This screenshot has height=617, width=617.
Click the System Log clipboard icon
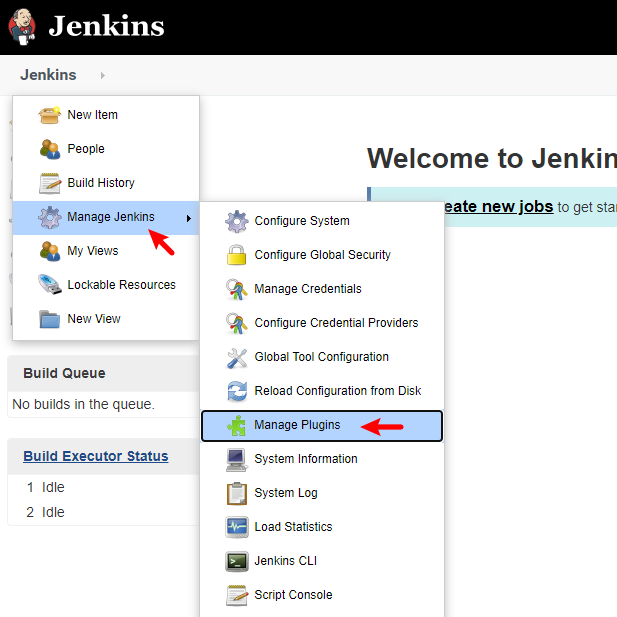point(236,493)
